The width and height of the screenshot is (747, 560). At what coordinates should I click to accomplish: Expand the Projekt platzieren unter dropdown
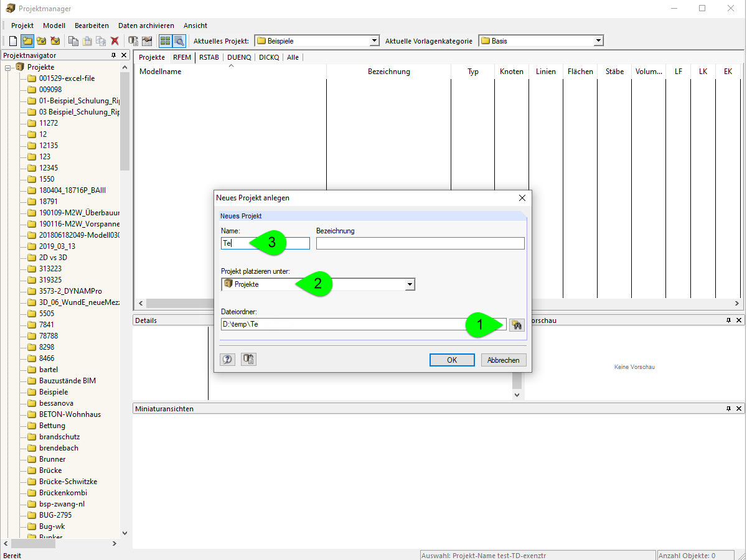(x=410, y=284)
